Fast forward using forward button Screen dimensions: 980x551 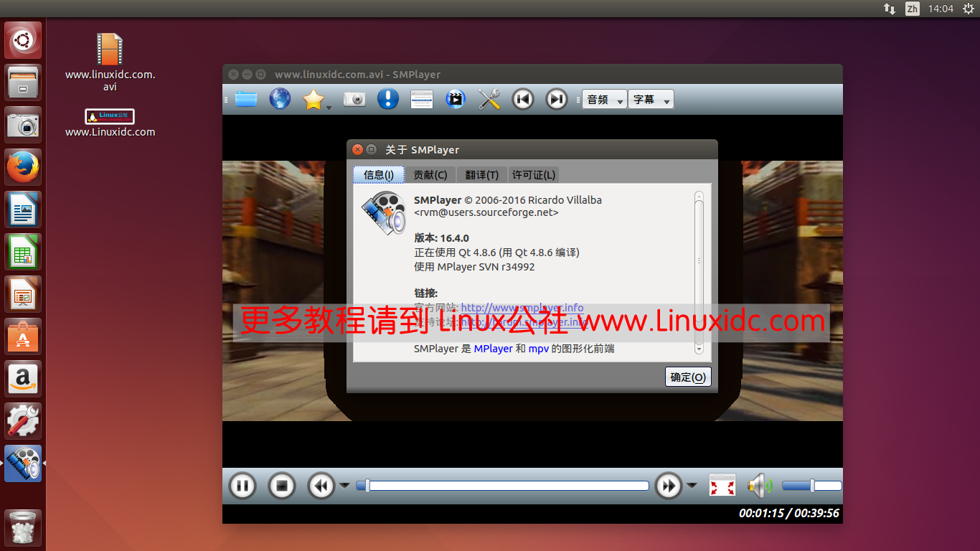coord(669,486)
